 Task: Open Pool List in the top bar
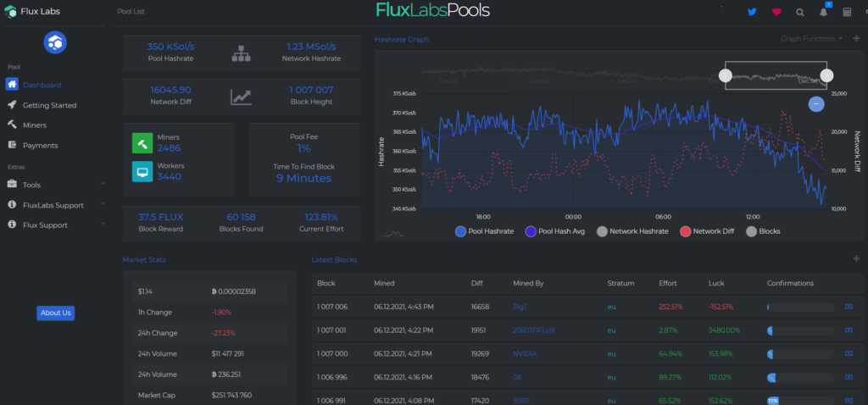point(131,11)
